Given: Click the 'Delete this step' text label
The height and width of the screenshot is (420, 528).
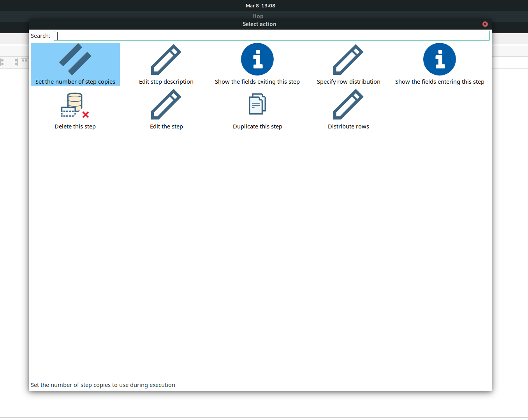Looking at the screenshot, I should pyautogui.click(x=75, y=127).
